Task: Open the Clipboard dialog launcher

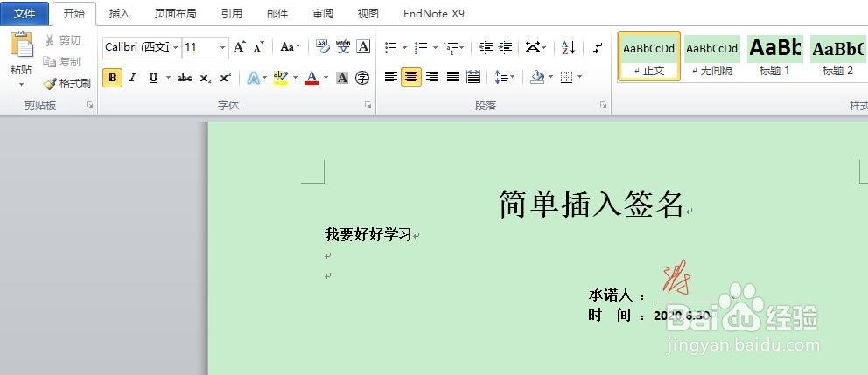Action: [89, 105]
